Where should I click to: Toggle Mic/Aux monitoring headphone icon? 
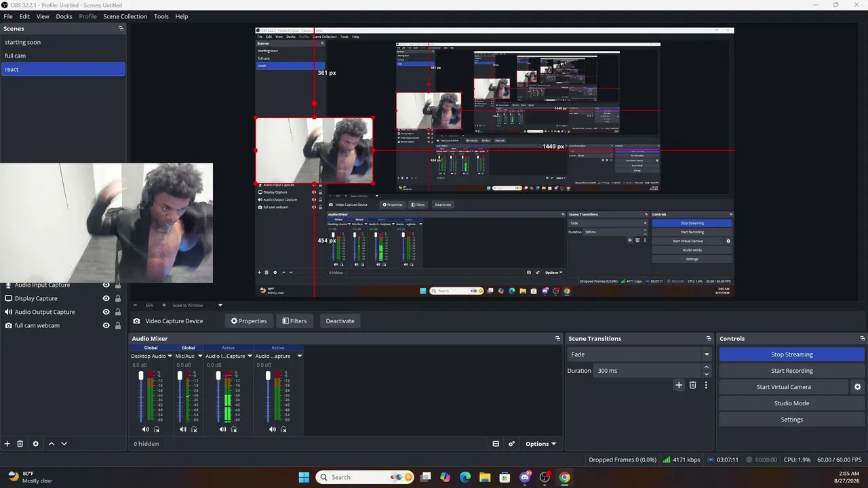194,429
